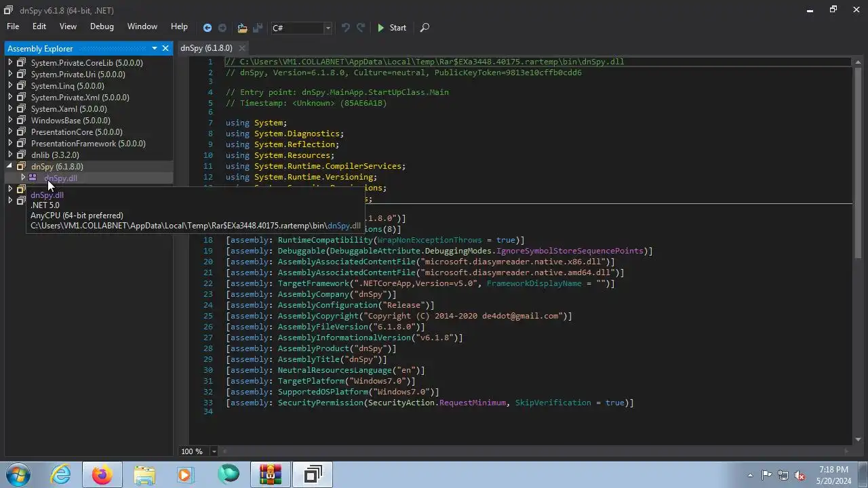Click dnSpy.MainApp.StartUpClass.Main entry point reference
868x488 pixels.
coord(375,92)
